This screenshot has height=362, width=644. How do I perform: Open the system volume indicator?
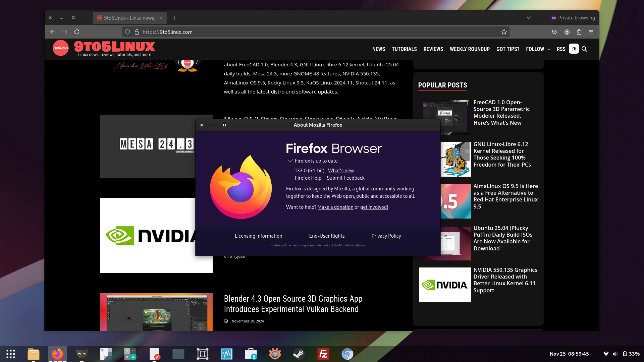[x=615, y=354]
